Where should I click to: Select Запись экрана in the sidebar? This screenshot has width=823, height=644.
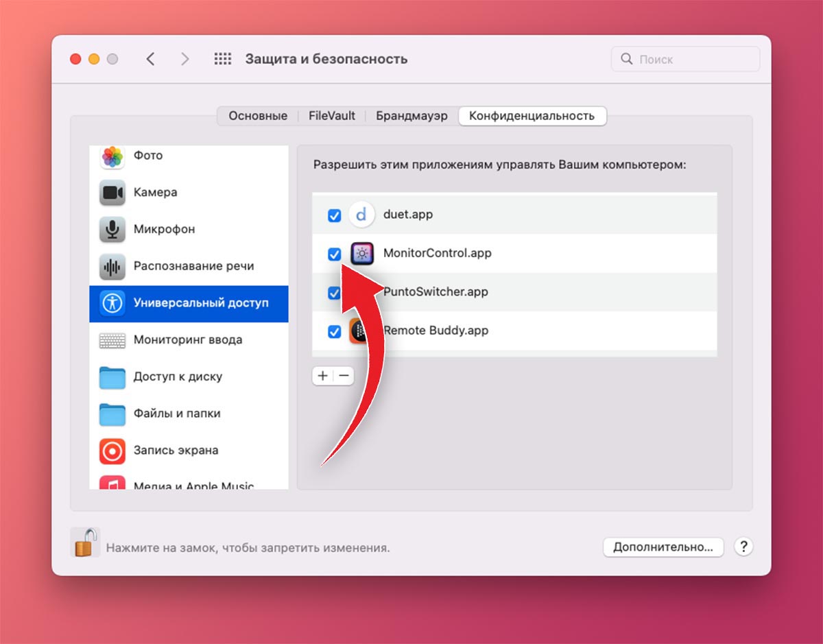coord(176,451)
